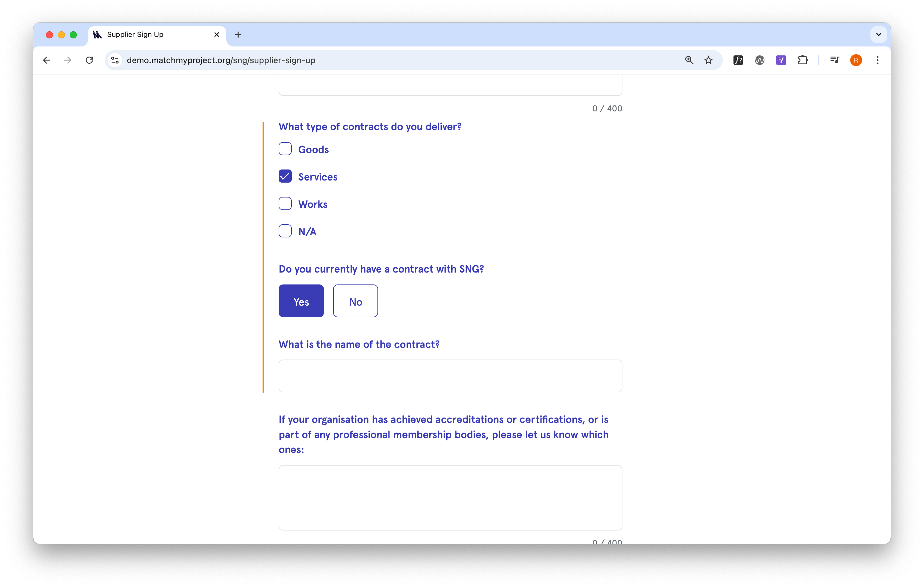Screen dimensions: 924x588
Task: Open the WordPress-style W extension icon
Action: click(x=759, y=60)
